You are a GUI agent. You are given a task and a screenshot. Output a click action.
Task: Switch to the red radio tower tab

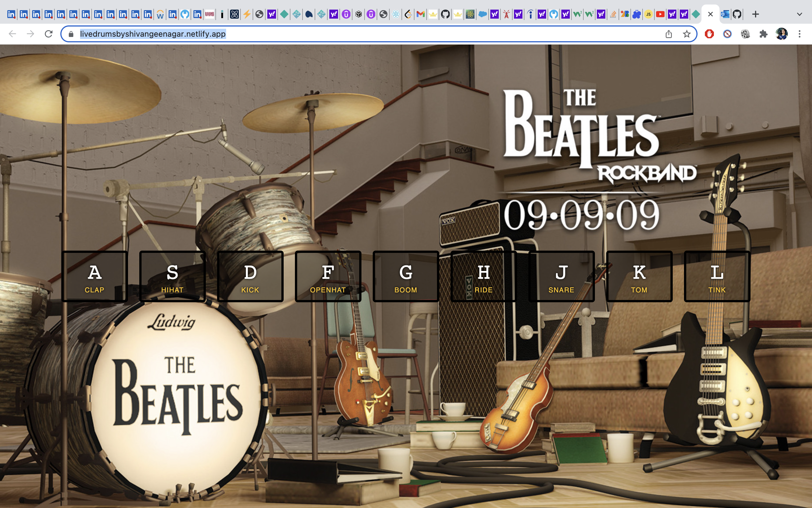pyautogui.click(x=506, y=14)
